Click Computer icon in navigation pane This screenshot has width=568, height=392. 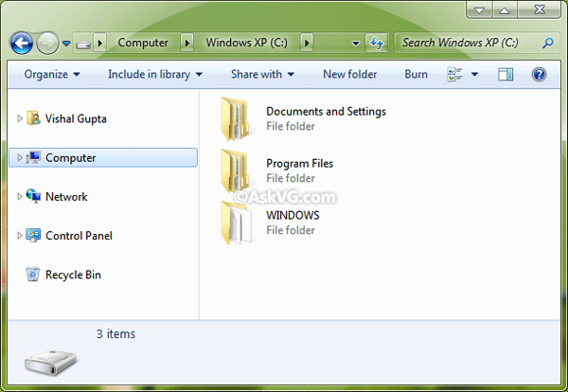[33, 157]
